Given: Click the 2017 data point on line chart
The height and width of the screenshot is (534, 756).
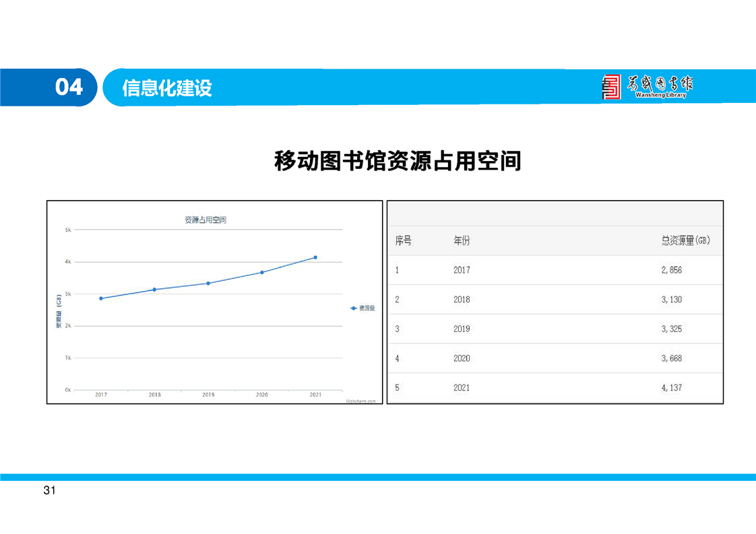Looking at the screenshot, I should click(x=101, y=298).
